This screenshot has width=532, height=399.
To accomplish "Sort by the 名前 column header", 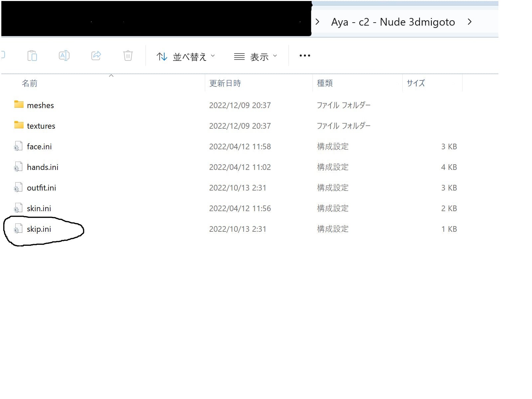I will tap(30, 83).
